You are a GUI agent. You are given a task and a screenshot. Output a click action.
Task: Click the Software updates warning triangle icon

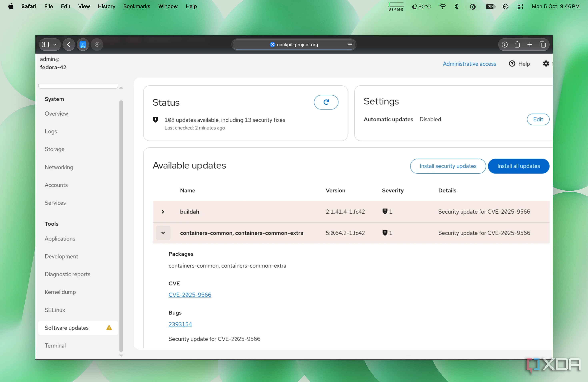pos(109,328)
